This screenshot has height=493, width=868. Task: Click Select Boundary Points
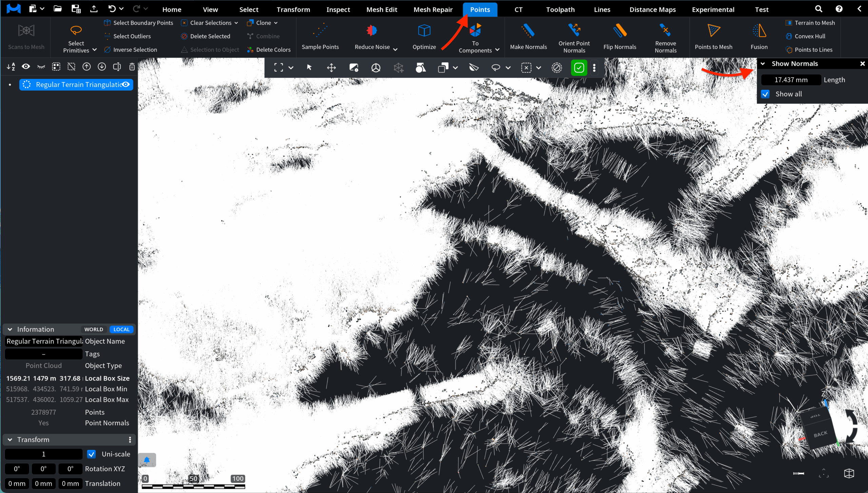[138, 23]
